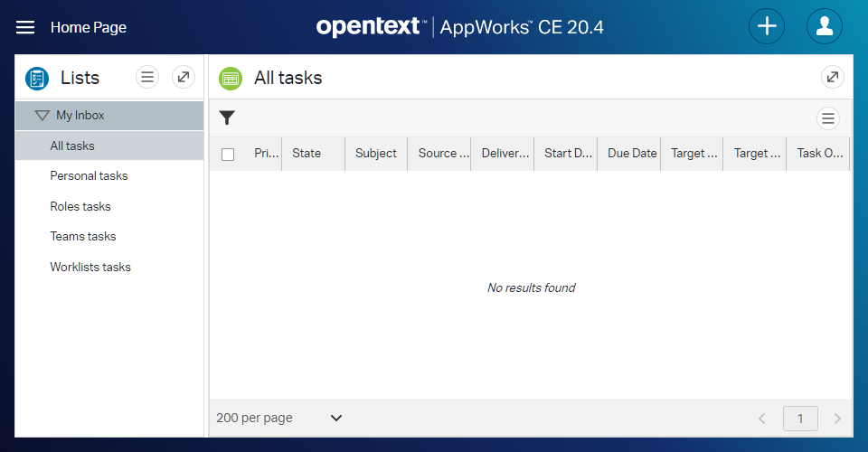Screen dimensions: 868x452
Task: Go to next page arrow
Action: coord(837,419)
